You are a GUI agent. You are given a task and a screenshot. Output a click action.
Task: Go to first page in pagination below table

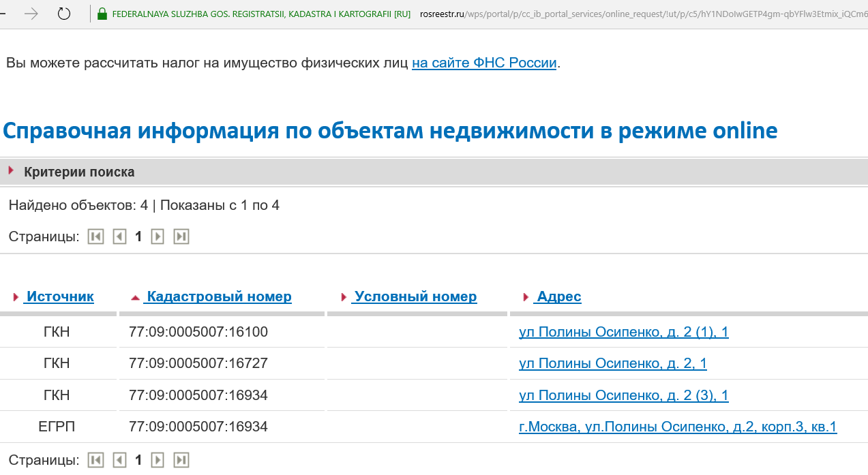[95, 460]
